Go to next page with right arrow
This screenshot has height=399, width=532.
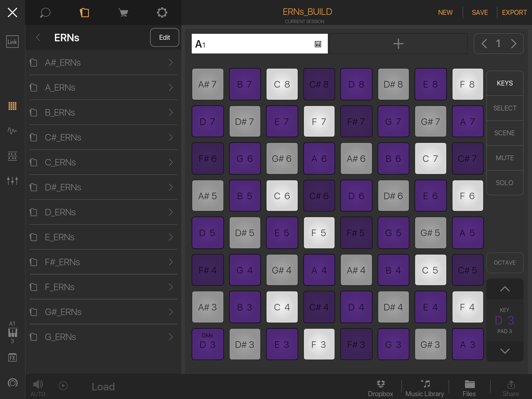(513, 44)
